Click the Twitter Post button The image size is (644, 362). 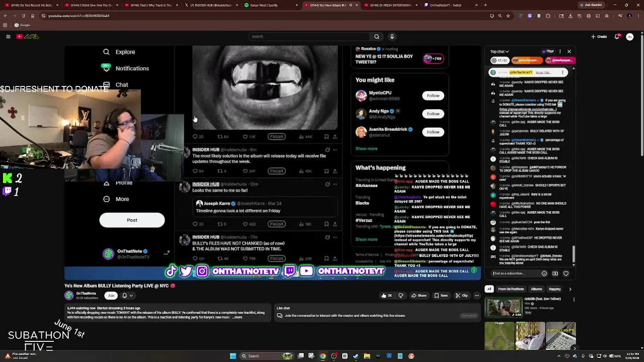pos(132,220)
